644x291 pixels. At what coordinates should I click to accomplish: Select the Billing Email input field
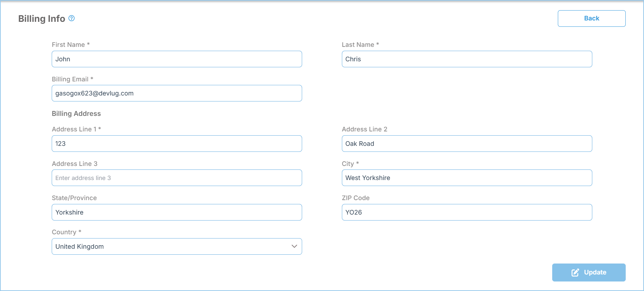point(177,93)
